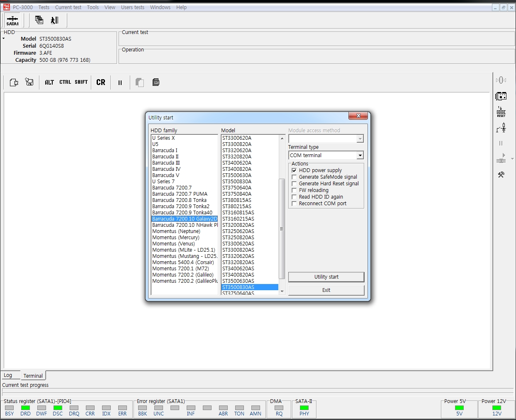Click the hammer and wrench tools icon
The width and height of the screenshot is (516, 420).
(x=501, y=175)
